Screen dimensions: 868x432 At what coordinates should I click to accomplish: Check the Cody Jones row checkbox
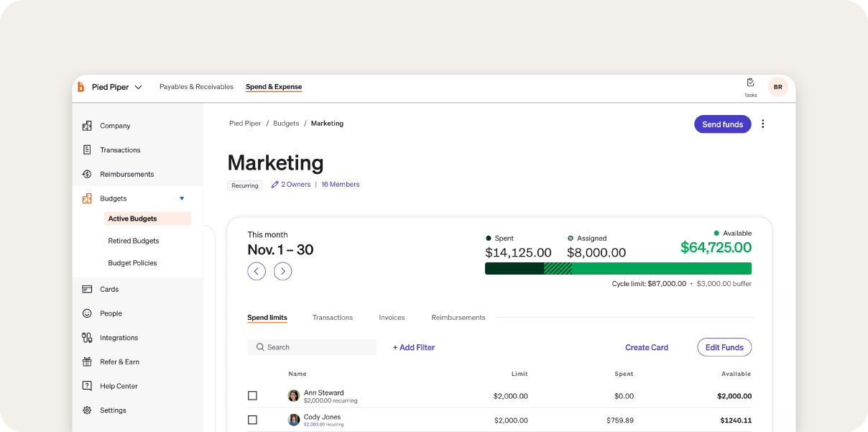point(252,420)
